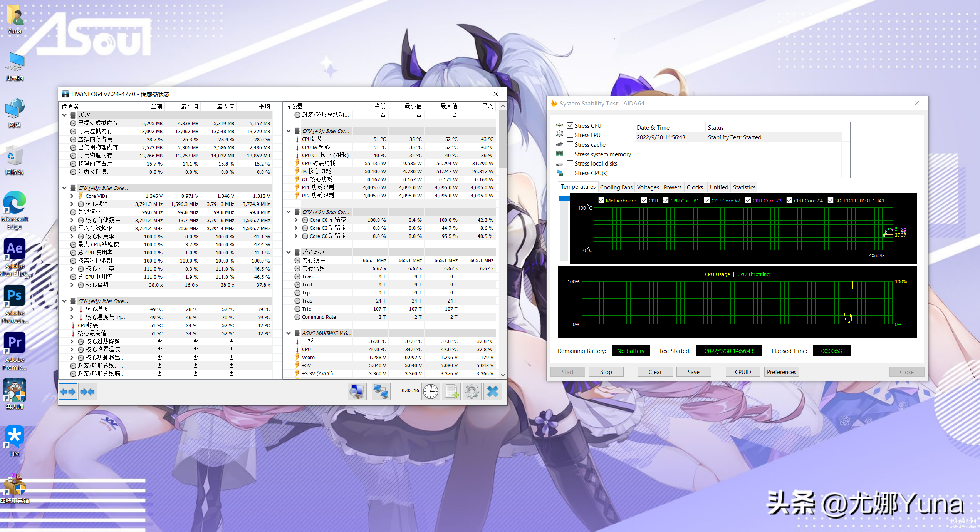This screenshot has height=532, width=980.
Task: Click HWiNFO clock reset timer icon
Action: pos(431,392)
